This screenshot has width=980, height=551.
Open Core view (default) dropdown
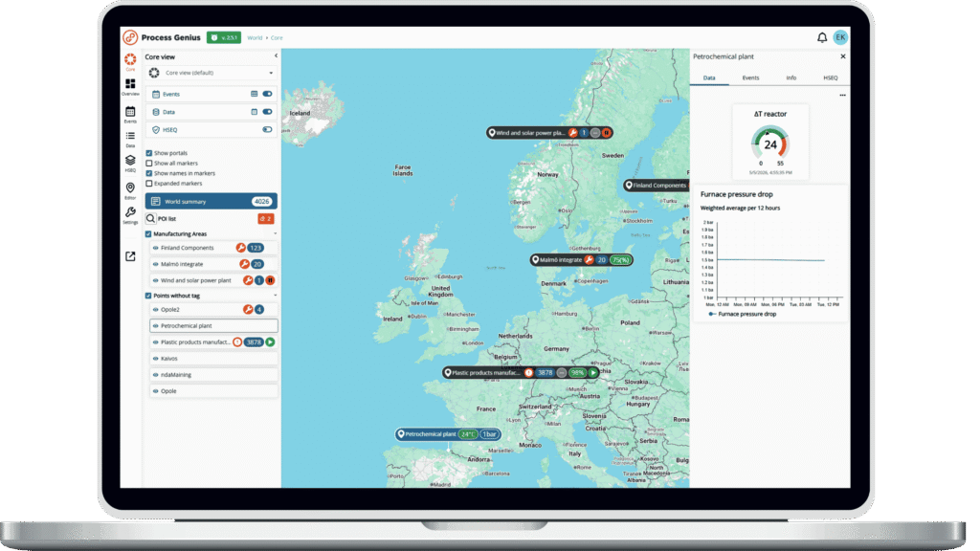[212, 73]
